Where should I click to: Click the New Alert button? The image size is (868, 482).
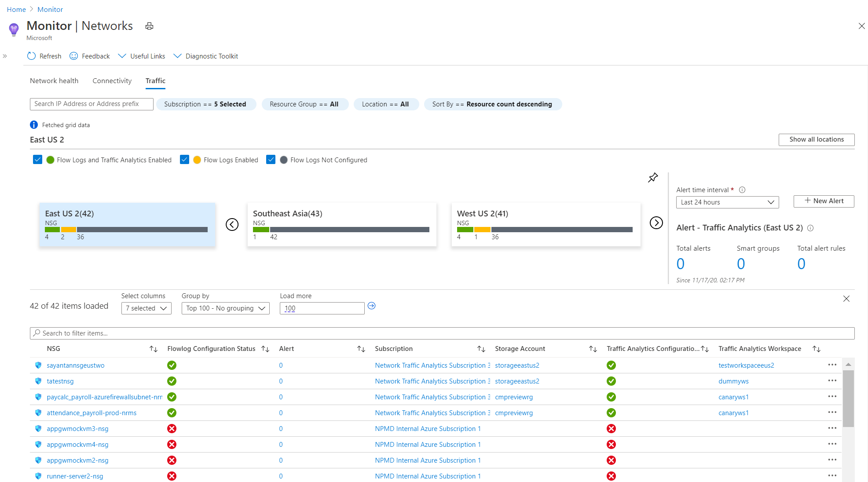point(824,201)
